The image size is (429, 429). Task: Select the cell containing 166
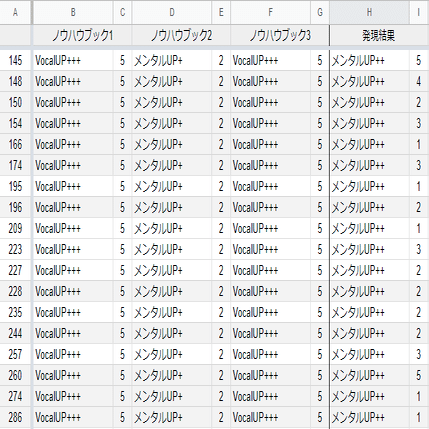pos(15,144)
